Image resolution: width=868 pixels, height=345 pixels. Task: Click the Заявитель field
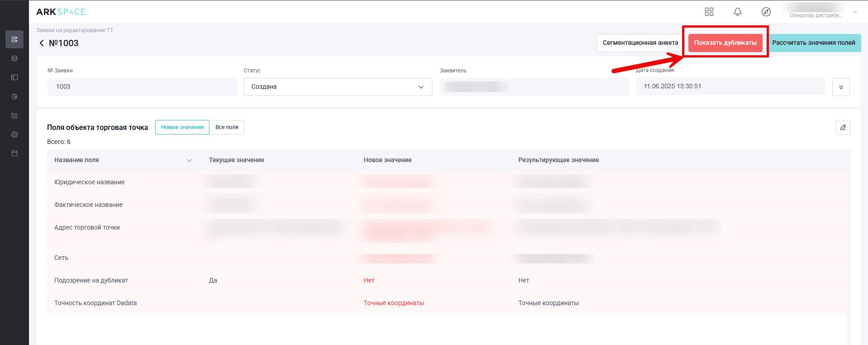tap(534, 87)
